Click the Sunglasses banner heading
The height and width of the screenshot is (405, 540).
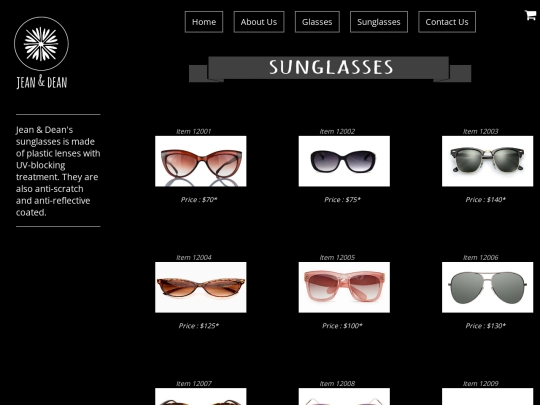point(331,67)
